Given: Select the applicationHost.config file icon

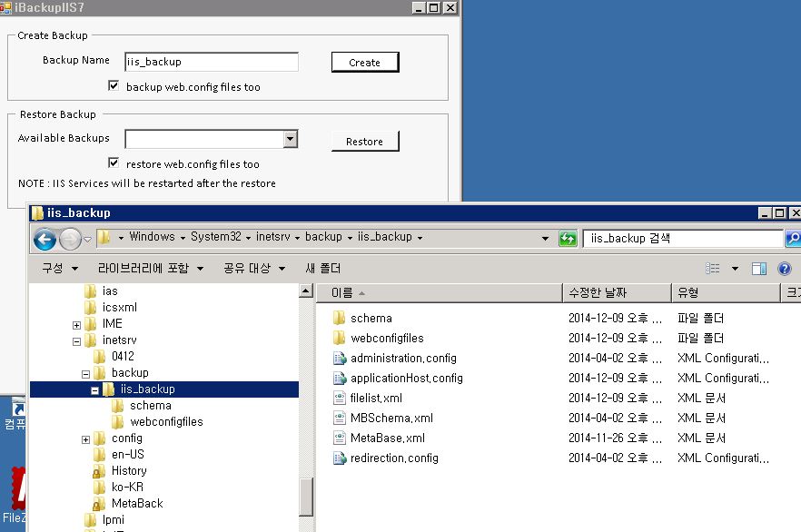Looking at the screenshot, I should pyautogui.click(x=340, y=378).
